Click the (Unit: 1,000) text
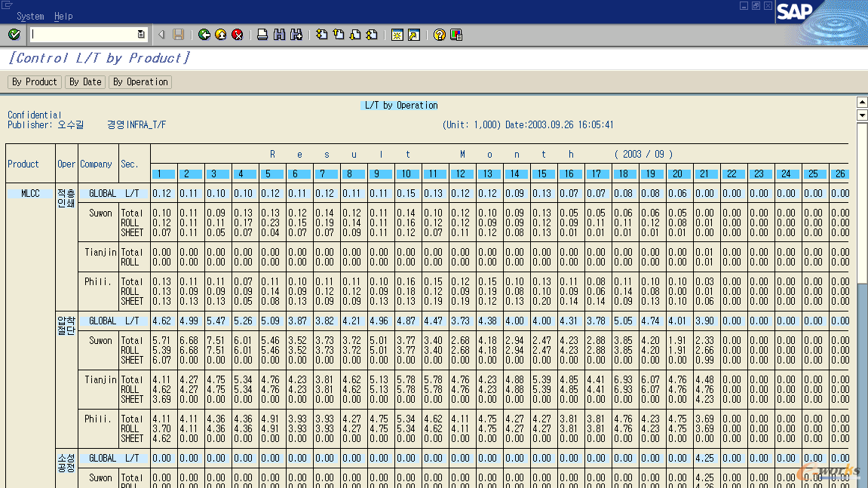868x488 pixels. pos(471,125)
